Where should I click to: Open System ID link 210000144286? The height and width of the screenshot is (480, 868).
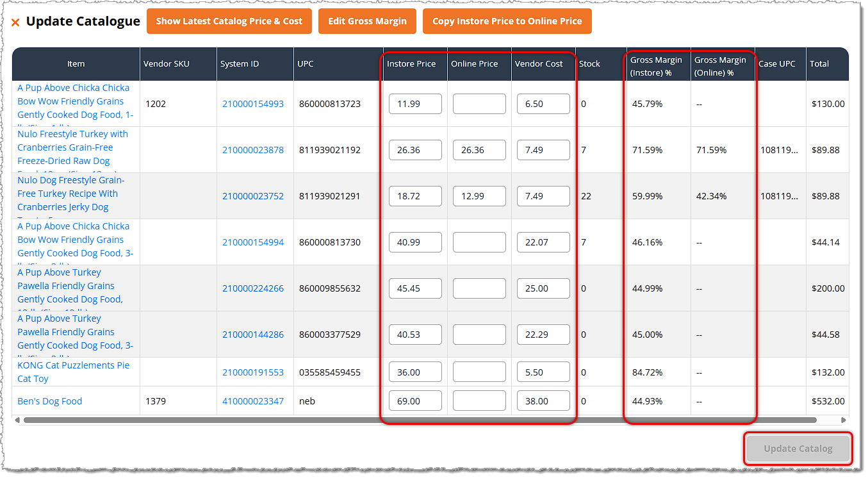coord(253,335)
